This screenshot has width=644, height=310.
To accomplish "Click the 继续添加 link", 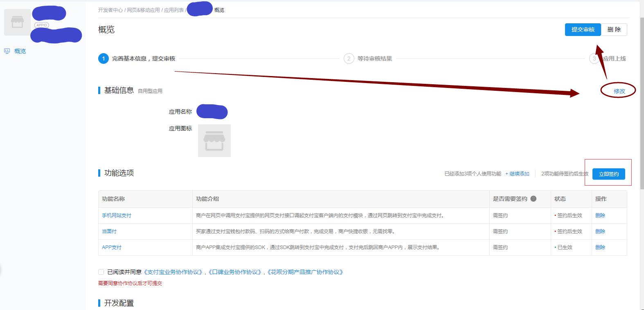I will pos(517,174).
